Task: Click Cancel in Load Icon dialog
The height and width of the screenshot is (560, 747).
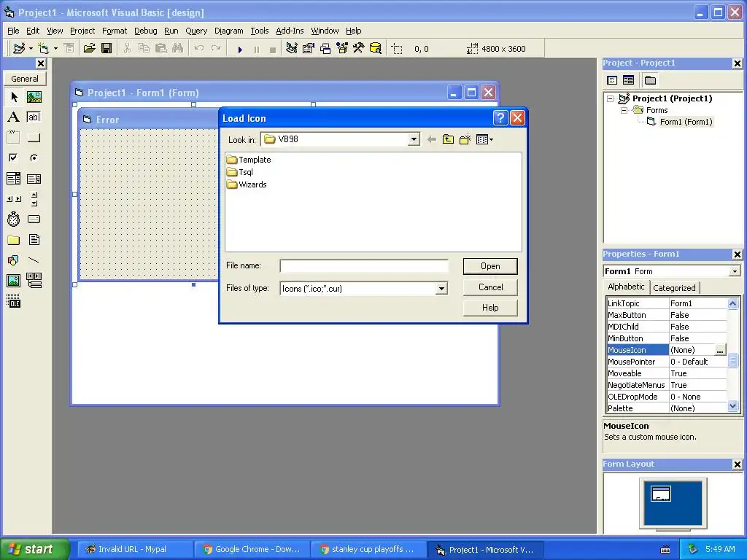Action: (x=490, y=287)
